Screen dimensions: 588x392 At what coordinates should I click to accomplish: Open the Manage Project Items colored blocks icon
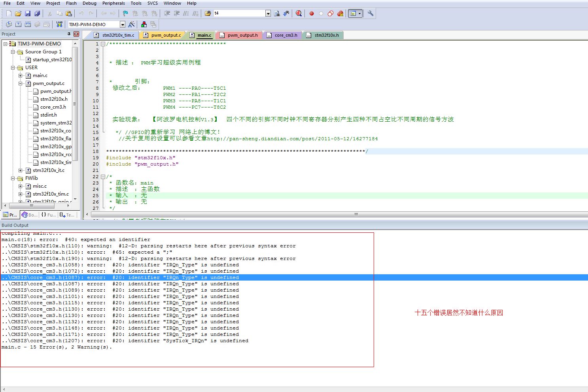144,24
